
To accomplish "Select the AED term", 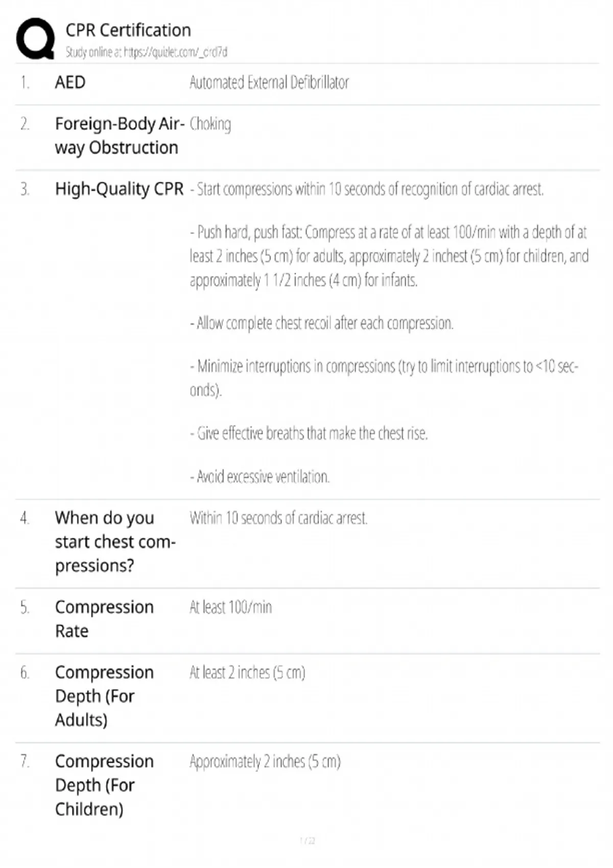I will (70, 82).
